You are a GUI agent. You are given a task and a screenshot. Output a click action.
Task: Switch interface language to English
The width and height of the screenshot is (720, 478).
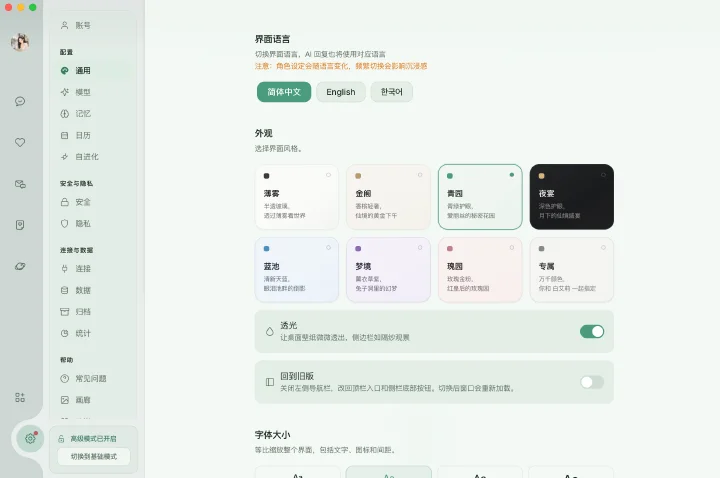pyautogui.click(x=341, y=92)
